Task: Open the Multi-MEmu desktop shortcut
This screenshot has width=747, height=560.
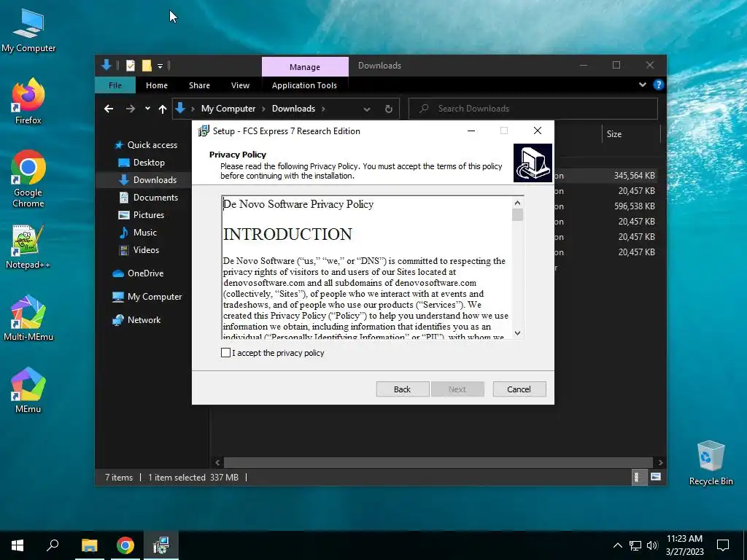Action: tap(28, 318)
